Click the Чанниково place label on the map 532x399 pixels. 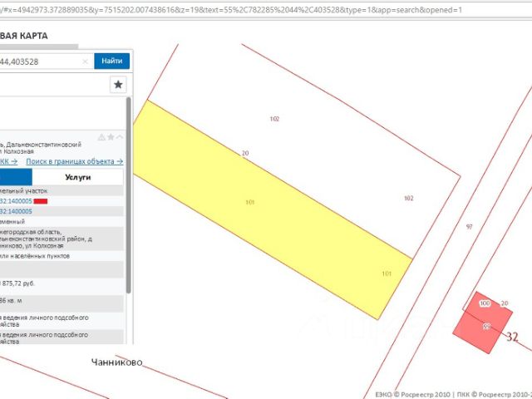point(116,362)
